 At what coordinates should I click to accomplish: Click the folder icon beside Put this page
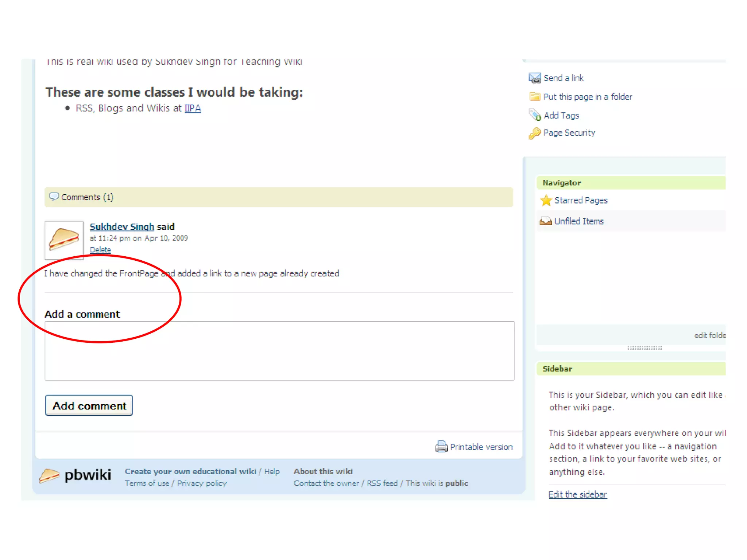(x=535, y=97)
